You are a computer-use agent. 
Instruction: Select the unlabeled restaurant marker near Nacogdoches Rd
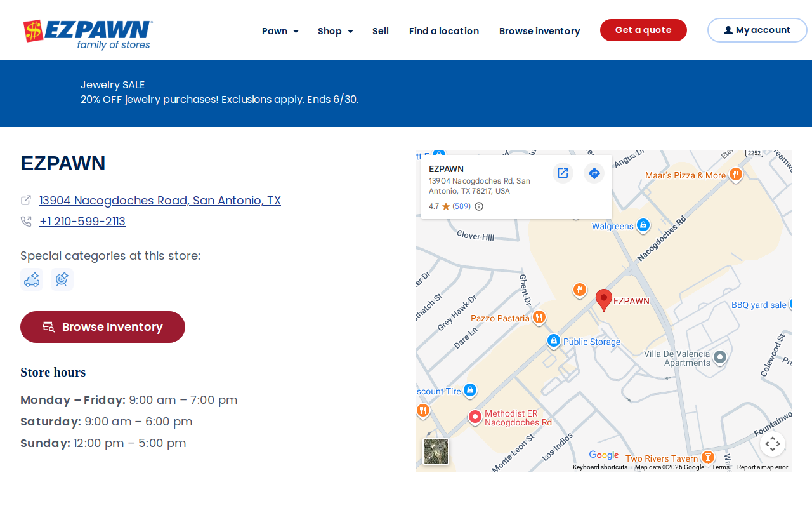(x=579, y=290)
